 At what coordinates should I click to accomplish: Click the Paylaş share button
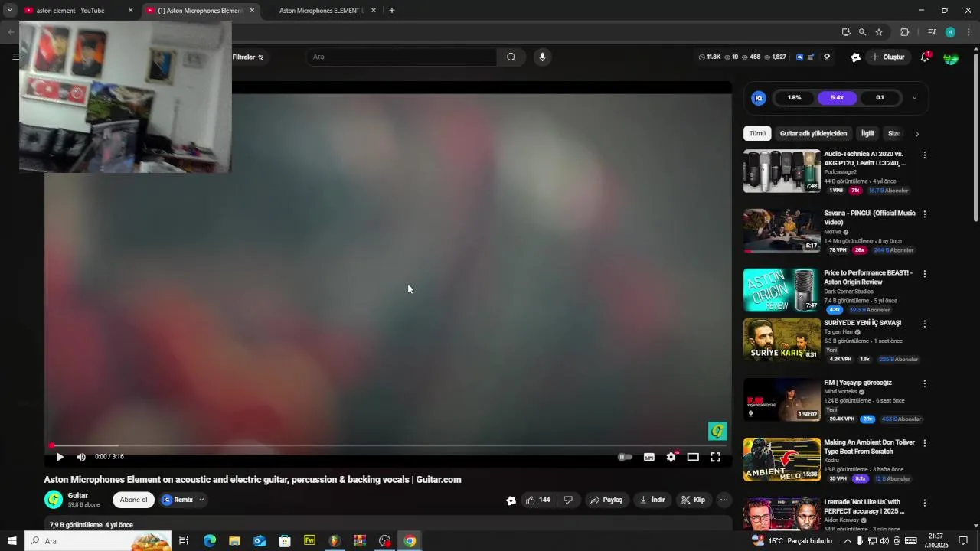(606, 500)
